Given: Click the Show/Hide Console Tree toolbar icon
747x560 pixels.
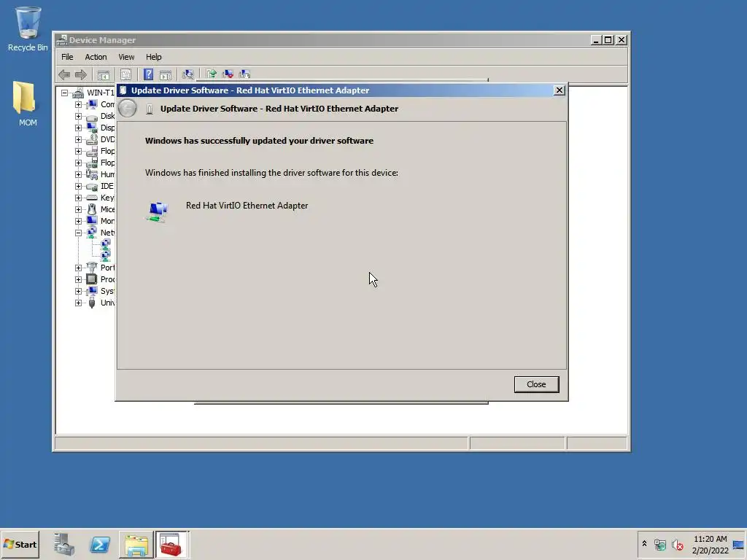Looking at the screenshot, I should click(x=103, y=74).
